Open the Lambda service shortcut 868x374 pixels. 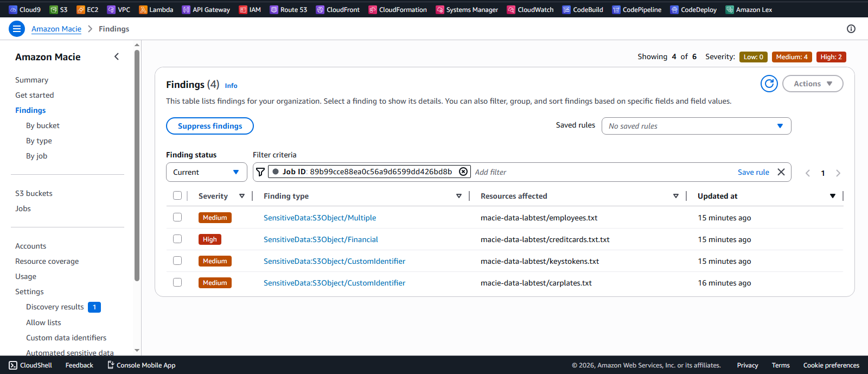[x=156, y=9]
